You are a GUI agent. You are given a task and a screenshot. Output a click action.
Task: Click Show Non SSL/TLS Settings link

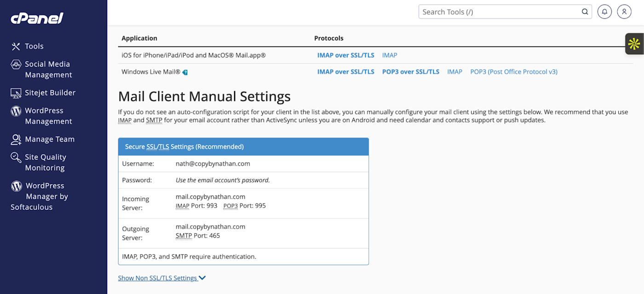click(158, 278)
